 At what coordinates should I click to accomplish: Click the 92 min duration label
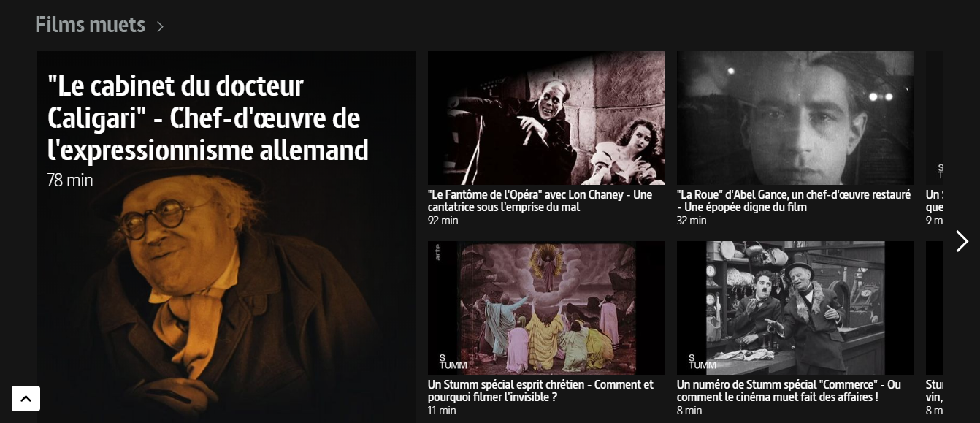tap(443, 221)
